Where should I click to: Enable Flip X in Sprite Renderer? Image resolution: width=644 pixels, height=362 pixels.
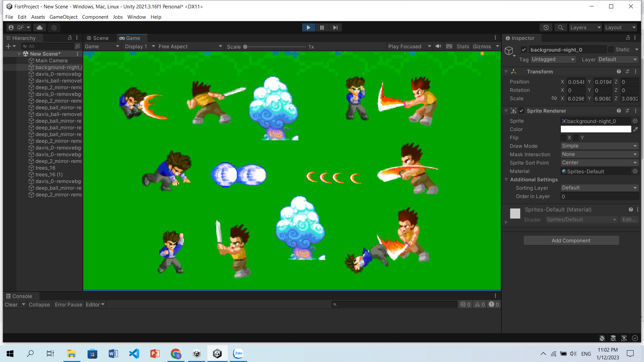pyautogui.click(x=563, y=137)
